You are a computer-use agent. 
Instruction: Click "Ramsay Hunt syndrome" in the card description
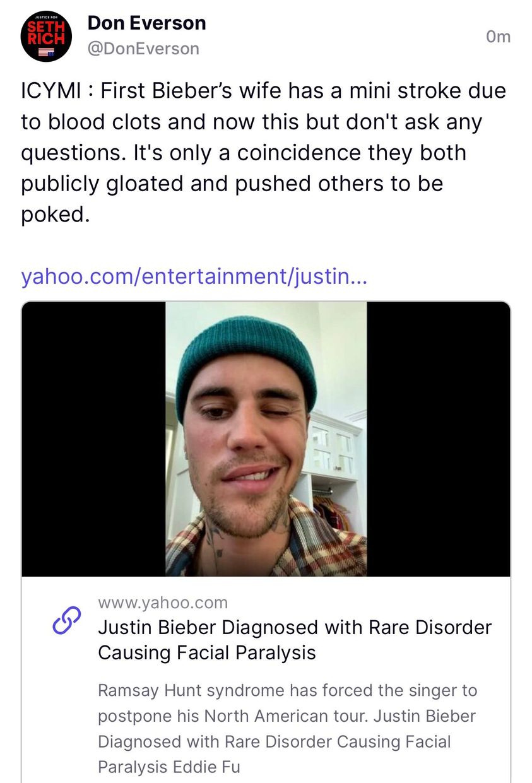click(191, 690)
